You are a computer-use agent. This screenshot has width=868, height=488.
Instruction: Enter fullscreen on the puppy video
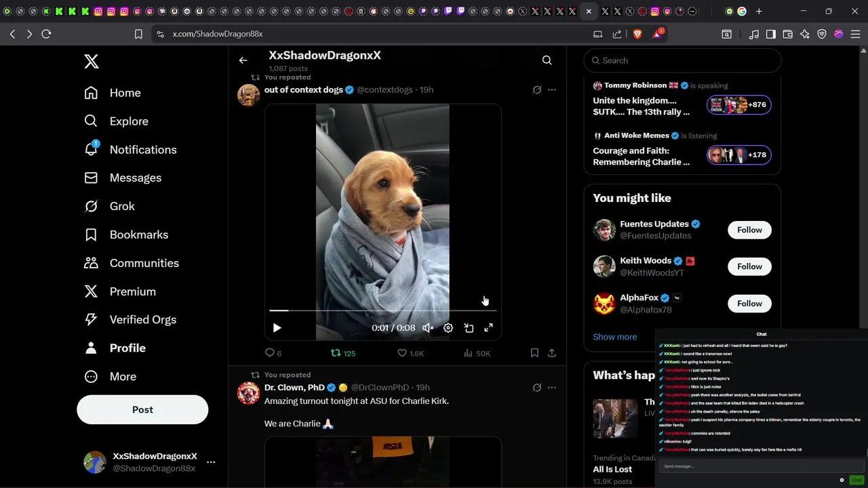tap(488, 328)
